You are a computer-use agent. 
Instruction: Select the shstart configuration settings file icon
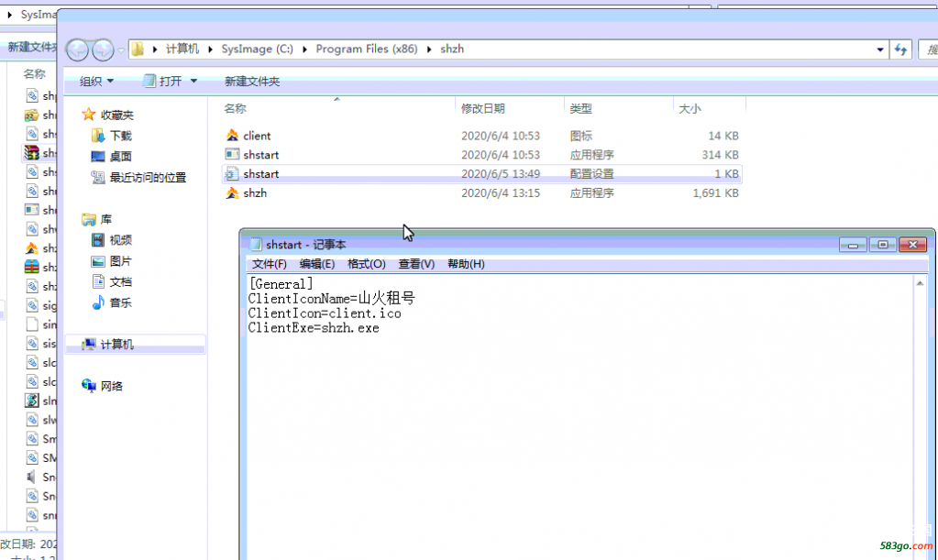(x=232, y=174)
